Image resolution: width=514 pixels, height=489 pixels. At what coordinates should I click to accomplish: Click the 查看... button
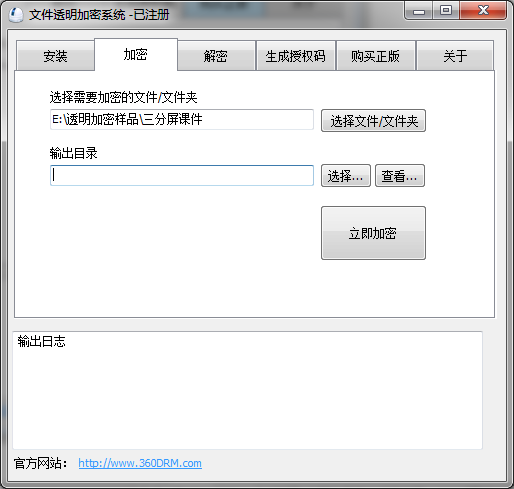pos(400,176)
